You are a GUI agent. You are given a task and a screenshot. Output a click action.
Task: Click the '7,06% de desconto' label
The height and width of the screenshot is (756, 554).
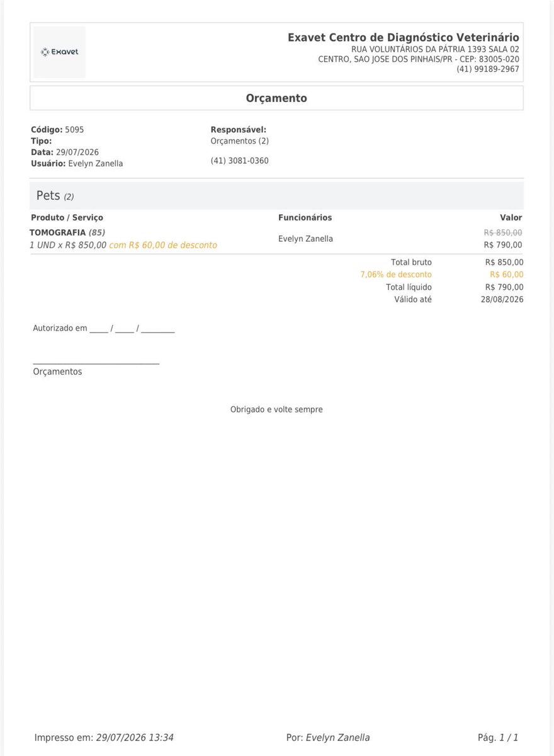click(x=396, y=275)
